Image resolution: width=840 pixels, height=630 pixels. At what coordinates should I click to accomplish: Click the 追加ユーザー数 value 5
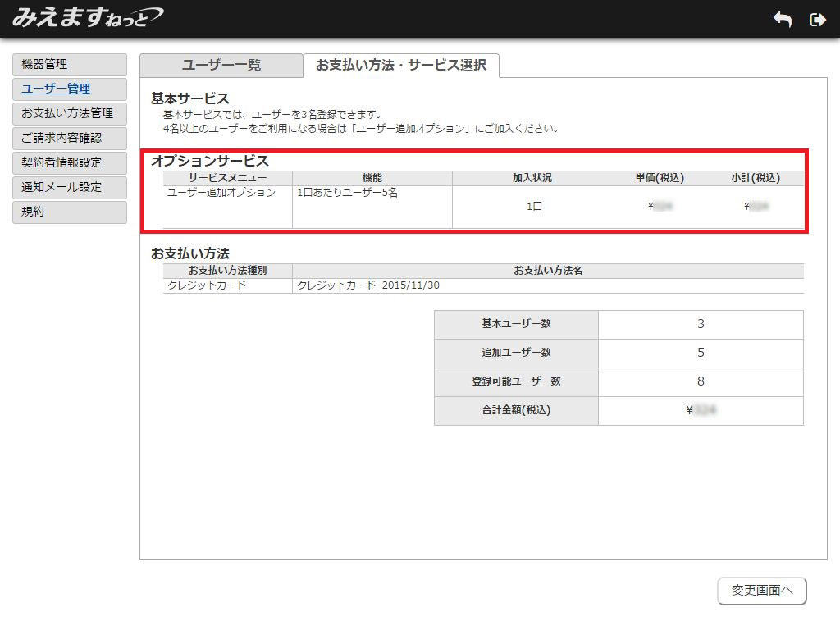tap(701, 353)
